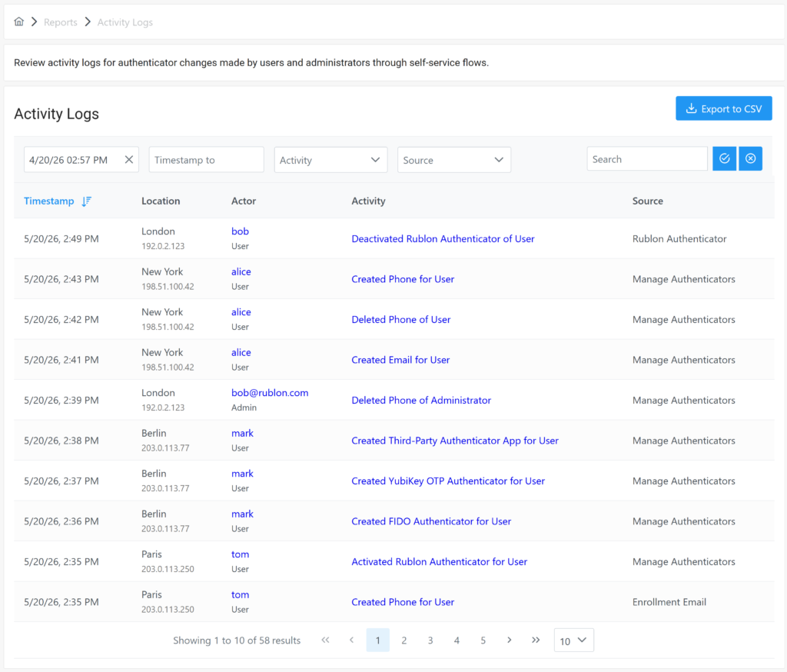Click the Location column header
The image size is (787, 672).
(x=161, y=201)
